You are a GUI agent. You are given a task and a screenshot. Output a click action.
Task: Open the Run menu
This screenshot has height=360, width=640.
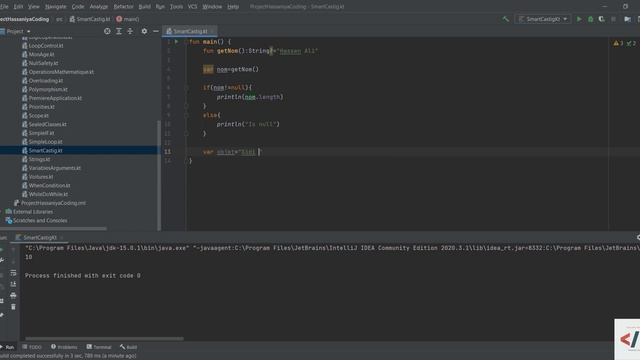pos(160,7)
